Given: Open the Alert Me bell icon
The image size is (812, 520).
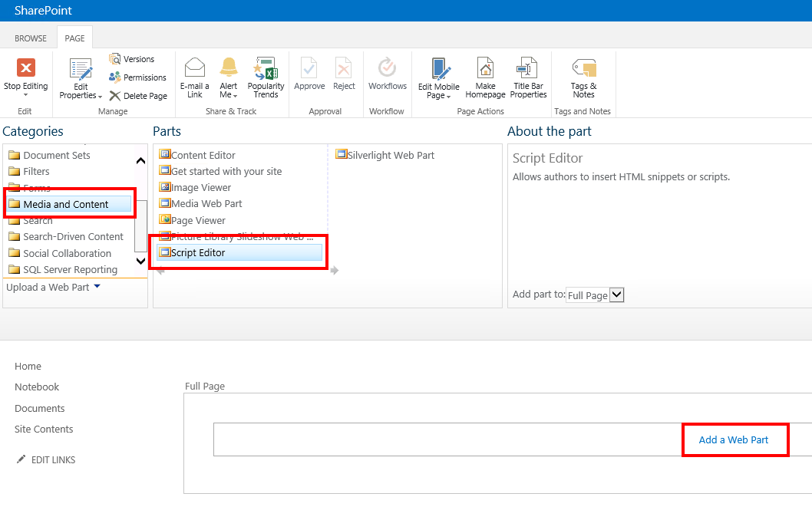Looking at the screenshot, I should [229, 67].
